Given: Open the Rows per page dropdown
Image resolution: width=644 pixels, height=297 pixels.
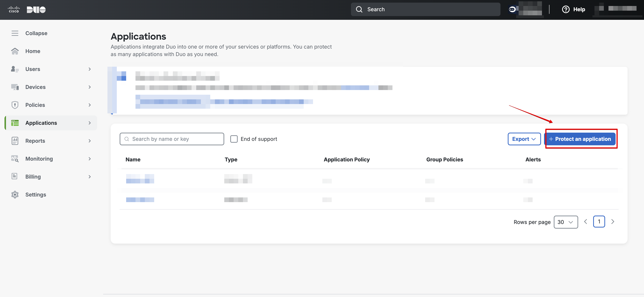Looking at the screenshot, I should point(566,222).
